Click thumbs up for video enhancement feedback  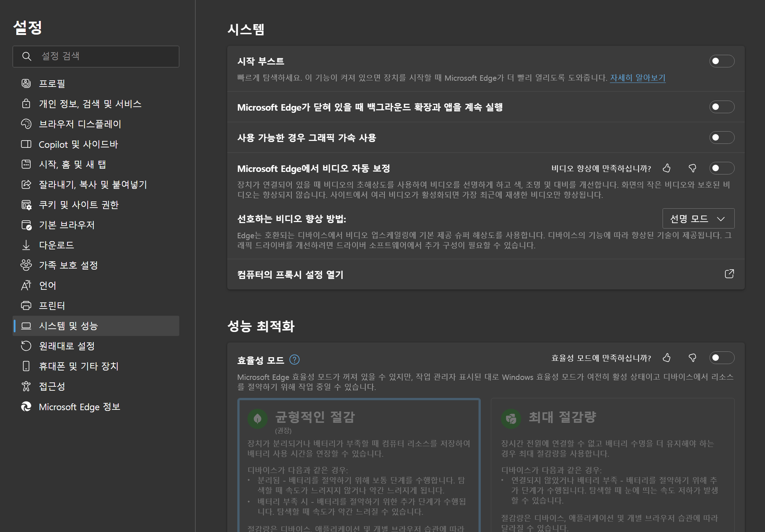tap(667, 168)
